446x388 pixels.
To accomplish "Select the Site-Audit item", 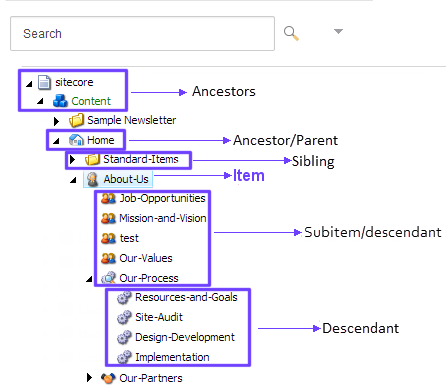I will click(159, 317).
